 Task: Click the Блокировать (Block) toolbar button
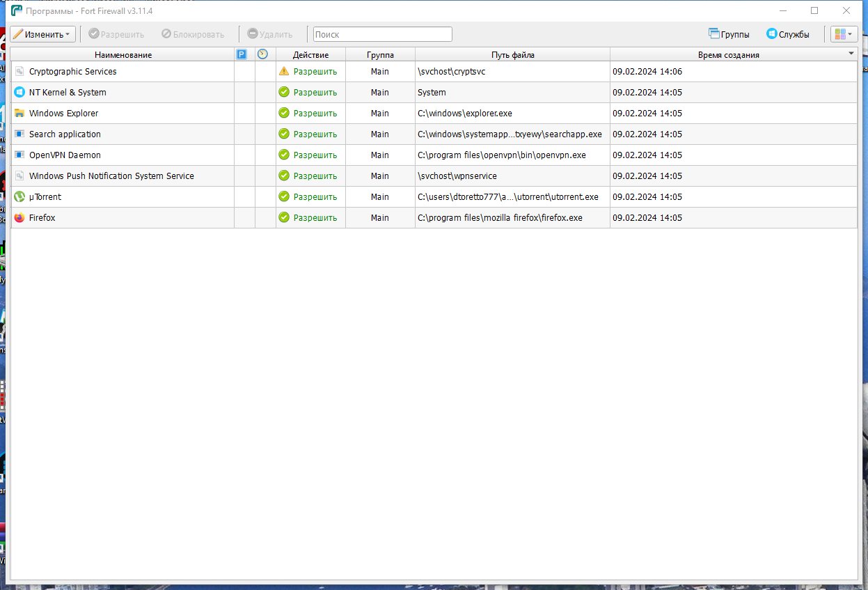[x=193, y=34]
